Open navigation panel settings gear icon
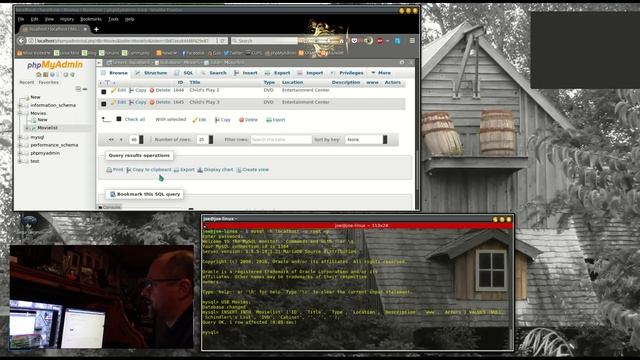Viewport: 640px width, 360px height. tap(66, 75)
